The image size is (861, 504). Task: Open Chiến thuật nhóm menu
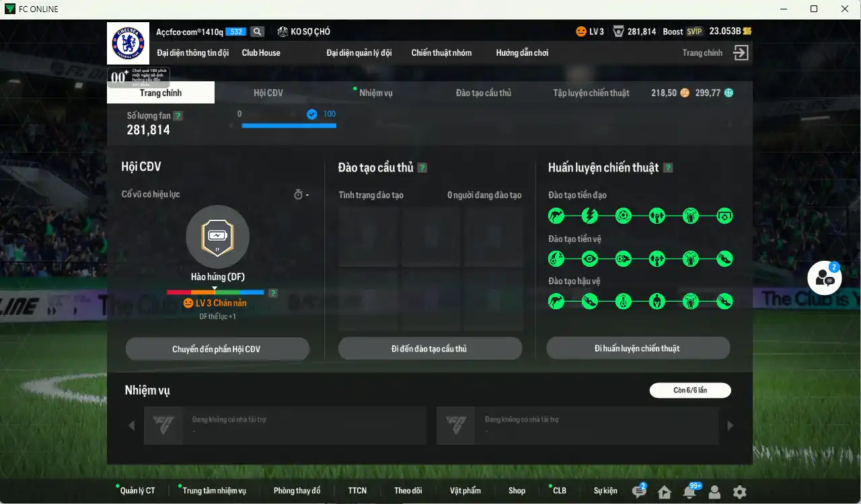point(441,52)
